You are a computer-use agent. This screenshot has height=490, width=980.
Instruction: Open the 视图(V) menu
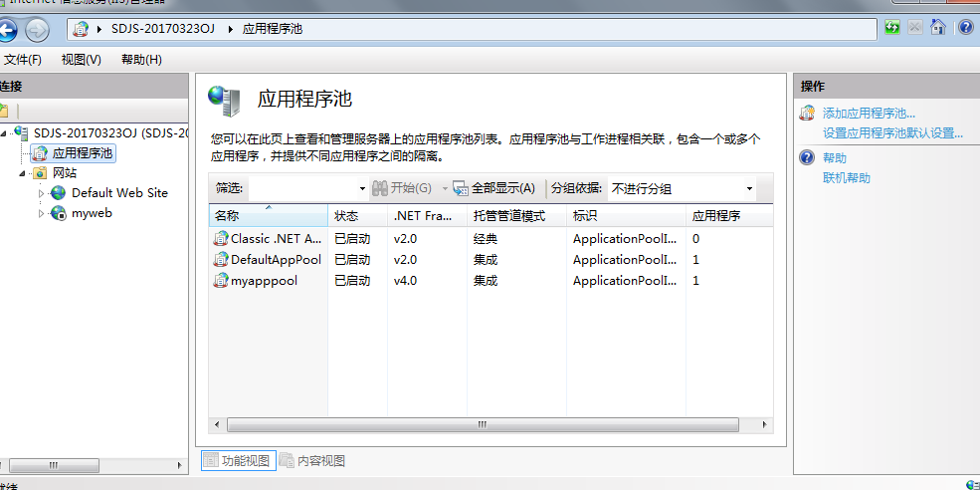pyautogui.click(x=81, y=60)
